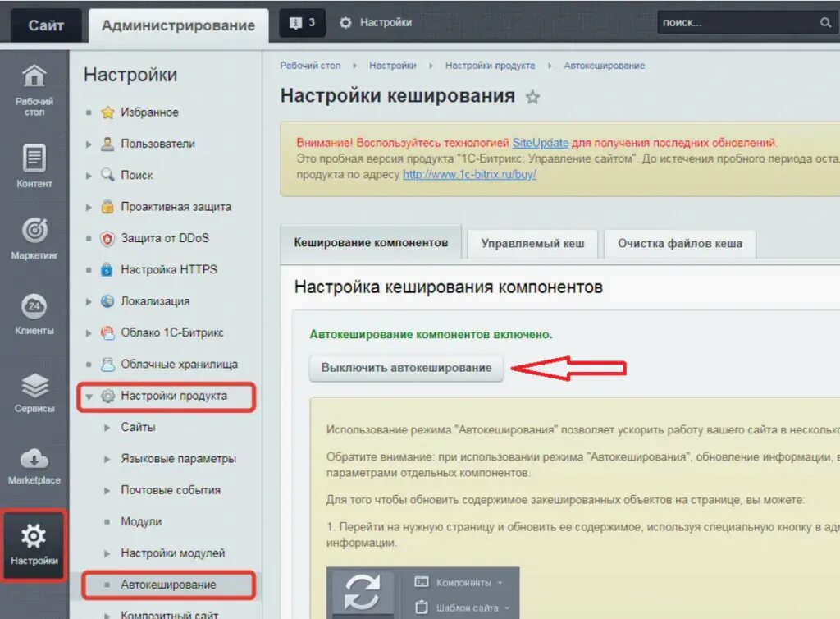Open the Контент section icon

coord(34,158)
